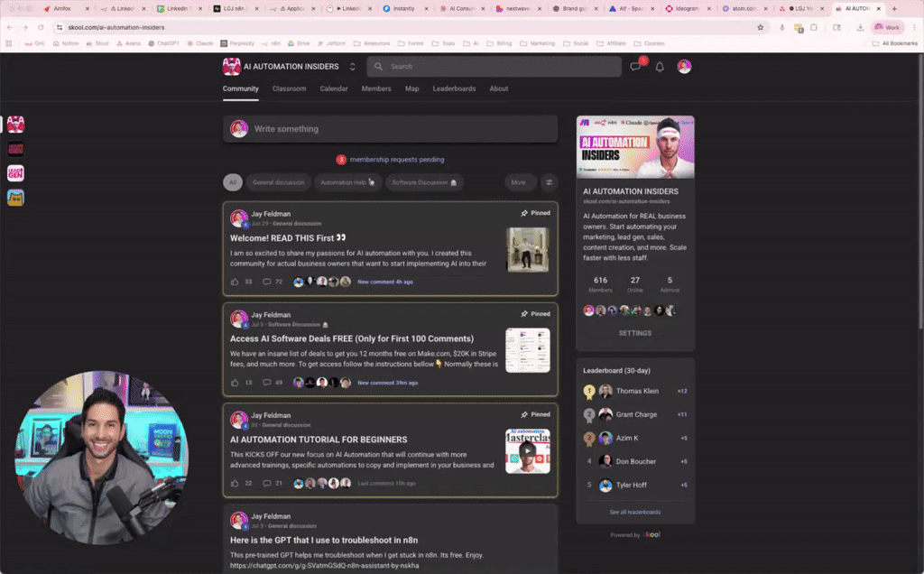Viewport: 924px width, 574px height.
Task: Expand the More categories dropdown
Action: [x=519, y=182]
